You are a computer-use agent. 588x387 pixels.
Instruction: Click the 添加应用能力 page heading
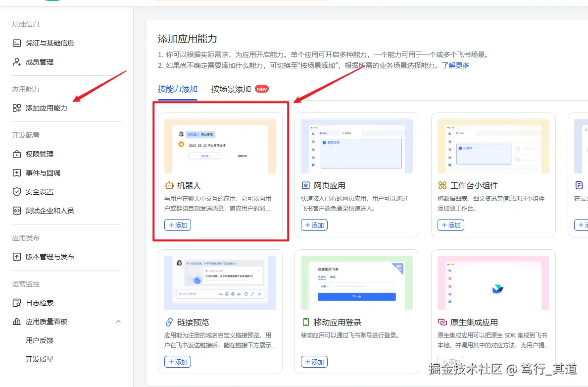tap(188, 39)
